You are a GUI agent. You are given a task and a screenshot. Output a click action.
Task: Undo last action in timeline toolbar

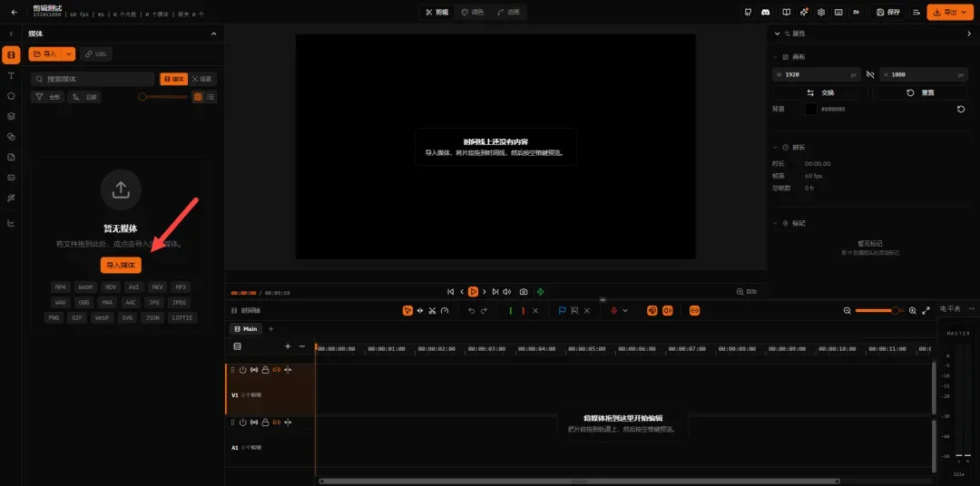coord(471,310)
